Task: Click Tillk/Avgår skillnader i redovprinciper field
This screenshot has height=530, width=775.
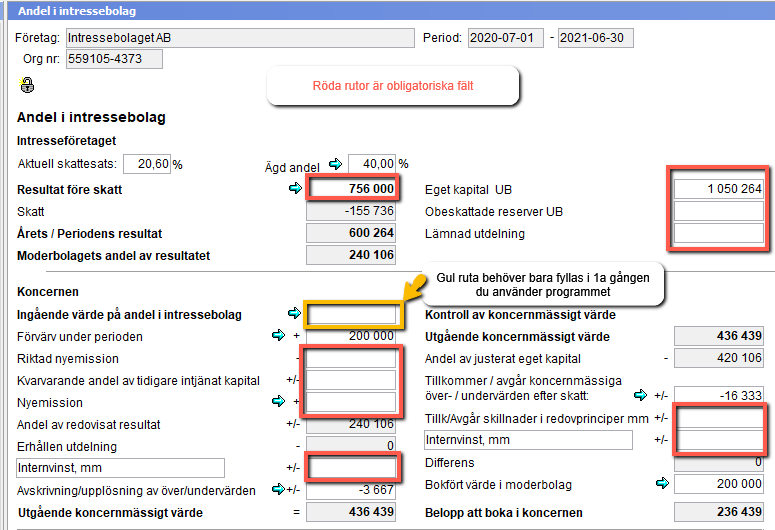Action: click(x=720, y=418)
